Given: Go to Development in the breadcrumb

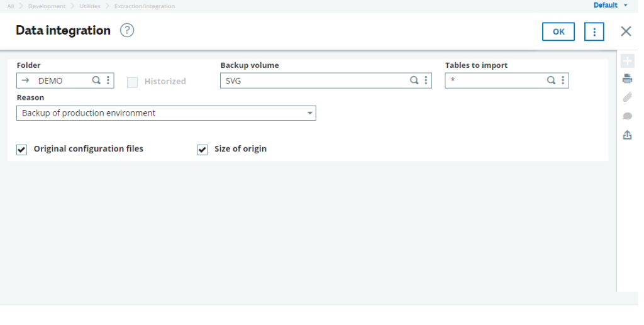Looking at the screenshot, I should click(47, 6).
